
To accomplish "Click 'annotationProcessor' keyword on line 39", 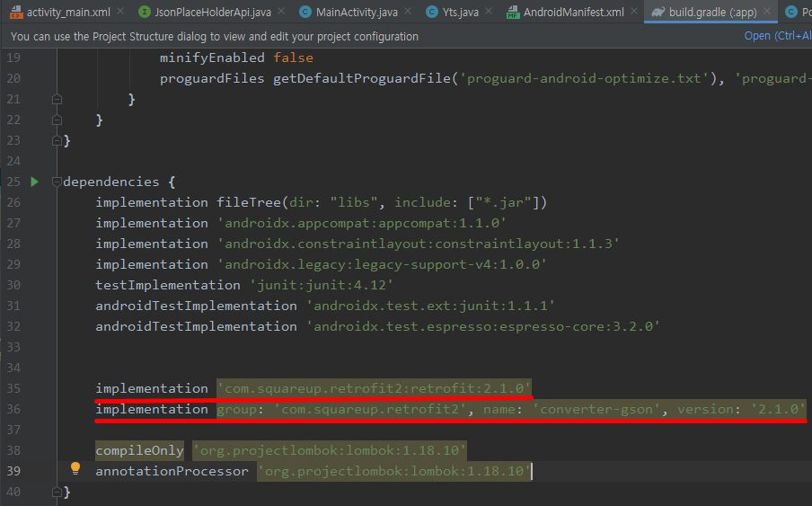I will pyautogui.click(x=172, y=471).
